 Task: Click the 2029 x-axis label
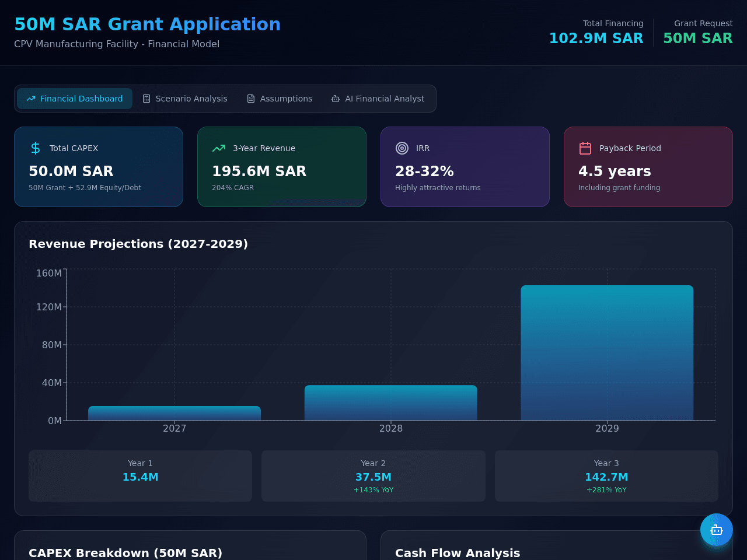(607, 428)
